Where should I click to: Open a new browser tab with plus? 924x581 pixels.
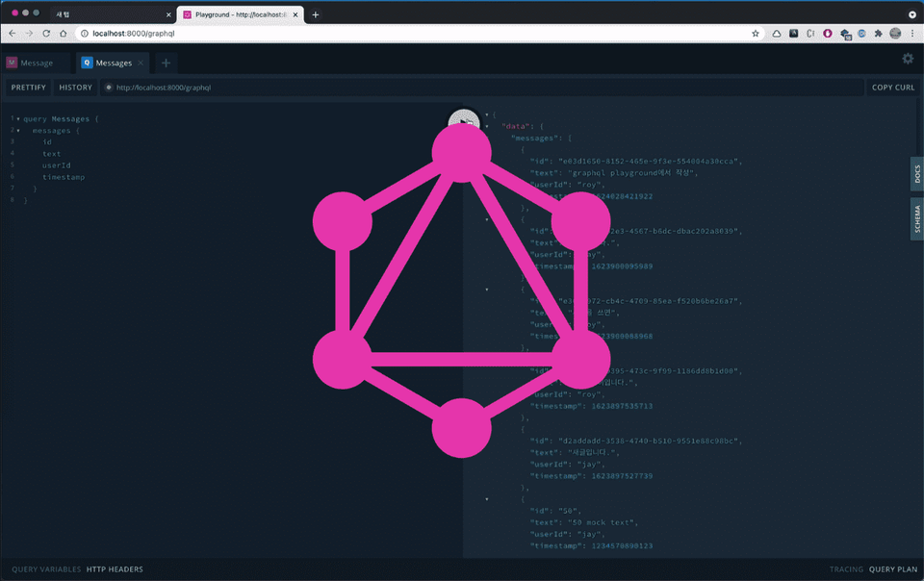[x=316, y=14]
